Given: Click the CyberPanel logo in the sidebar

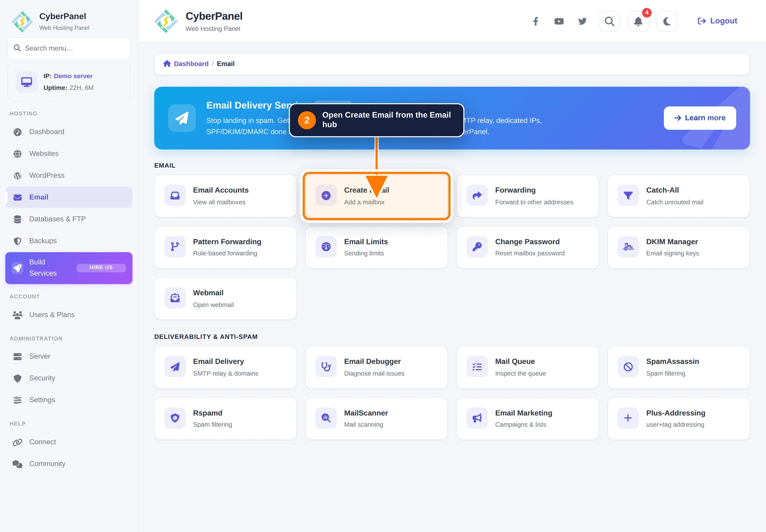Looking at the screenshot, I should [x=22, y=22].
